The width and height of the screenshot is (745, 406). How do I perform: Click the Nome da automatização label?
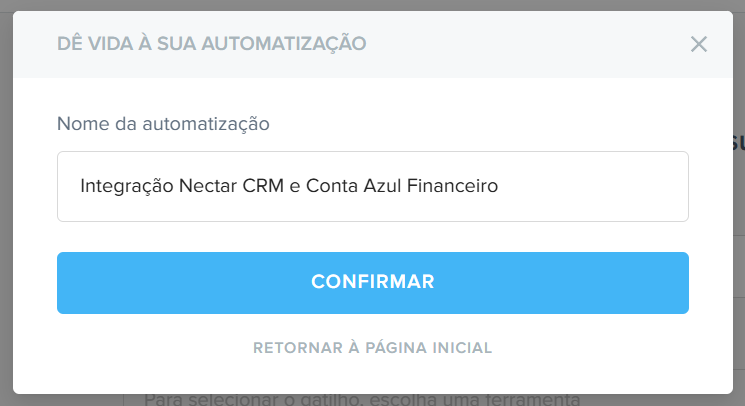coord(163,124)
